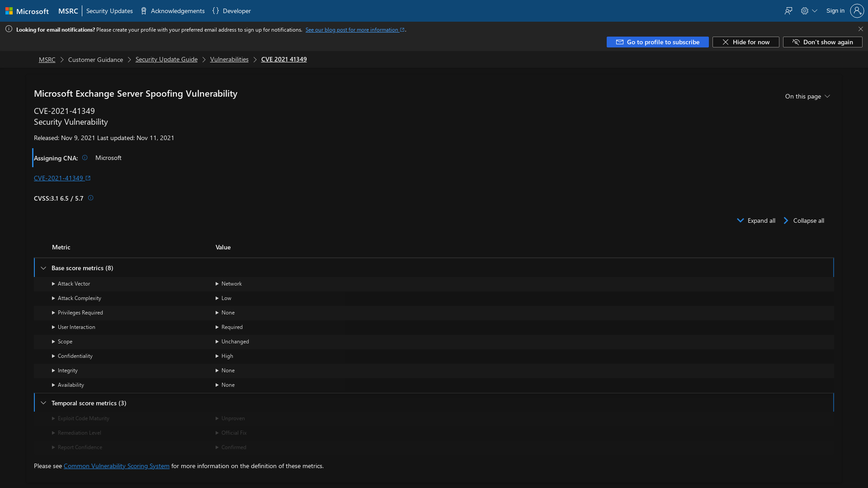Open Security Updates menu item
The height and width of the screenshot is (488, 868).
[x=109, y=11]
